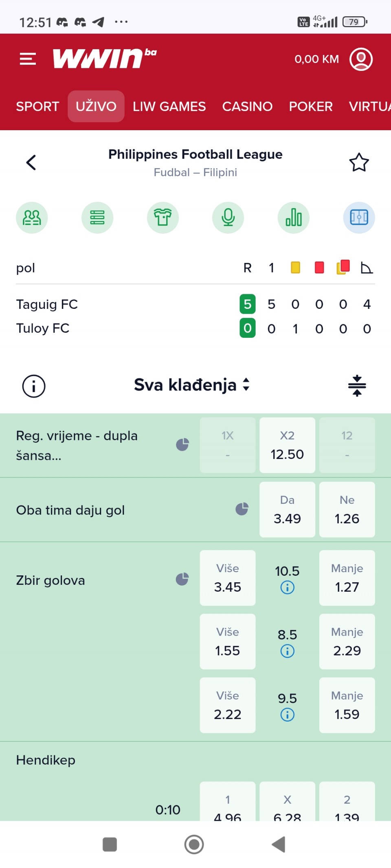Open the betting info circle icon
This screenshot has height=868, width=391.
coord(34,386)
